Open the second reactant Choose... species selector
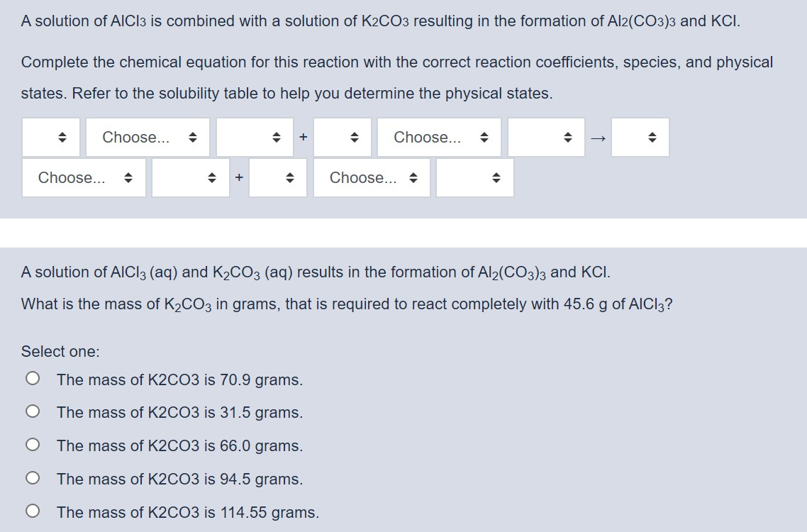 pos(439,137)
